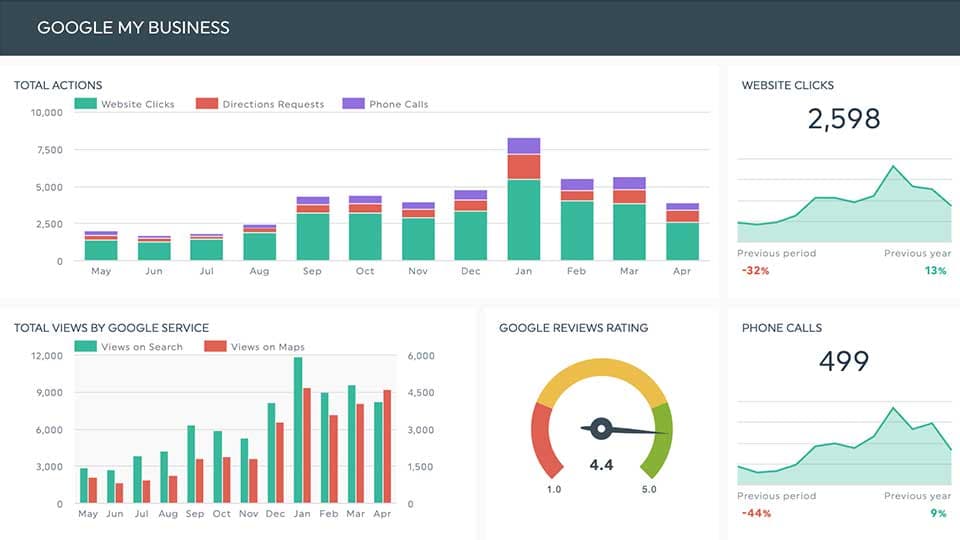Click Previous year label under Phone Calls
Image resolution: width=960 pixels, height=540 pixels.
[x=918, y=495]
